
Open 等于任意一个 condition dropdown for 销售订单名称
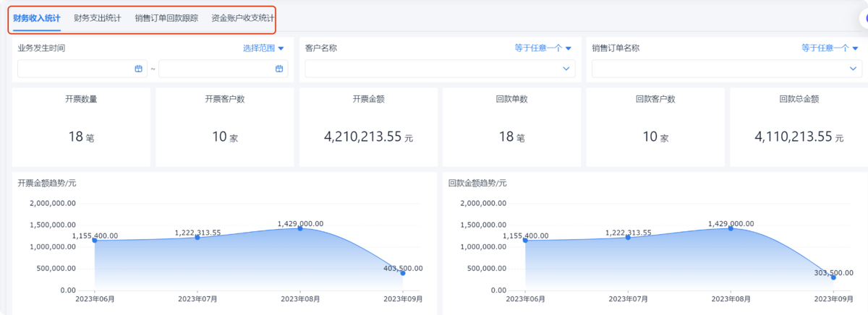(x=830, y=48)
